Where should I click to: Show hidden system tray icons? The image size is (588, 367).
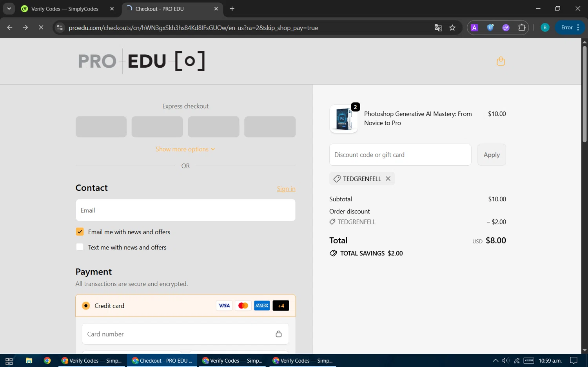(495, 361)
